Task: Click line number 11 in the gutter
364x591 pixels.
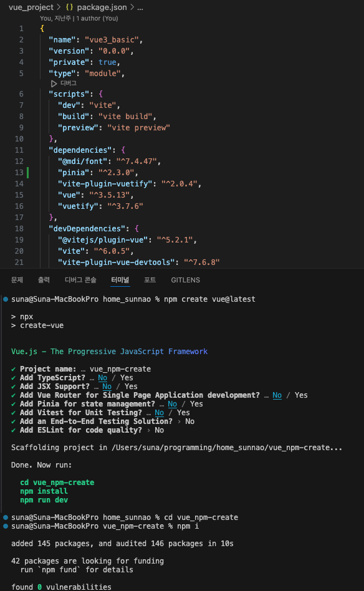Action: [x=19, y=150]
